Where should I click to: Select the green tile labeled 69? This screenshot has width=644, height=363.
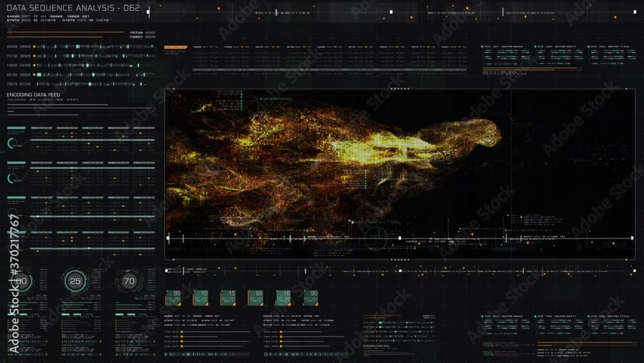pos(256,298)
